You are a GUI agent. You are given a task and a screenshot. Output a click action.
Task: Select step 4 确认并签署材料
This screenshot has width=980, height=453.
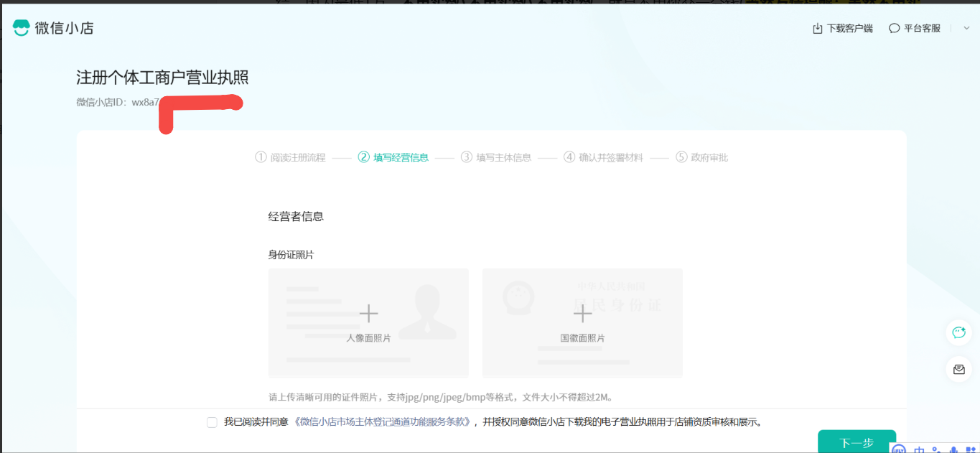603,157
